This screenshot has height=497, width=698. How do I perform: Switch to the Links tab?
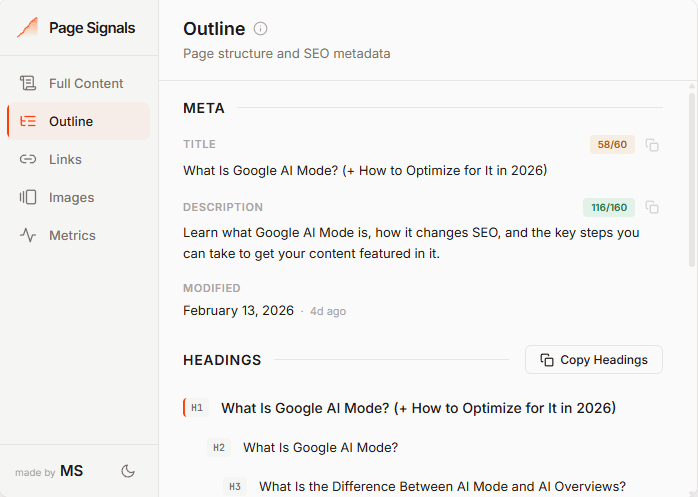(x=79, y=159)
